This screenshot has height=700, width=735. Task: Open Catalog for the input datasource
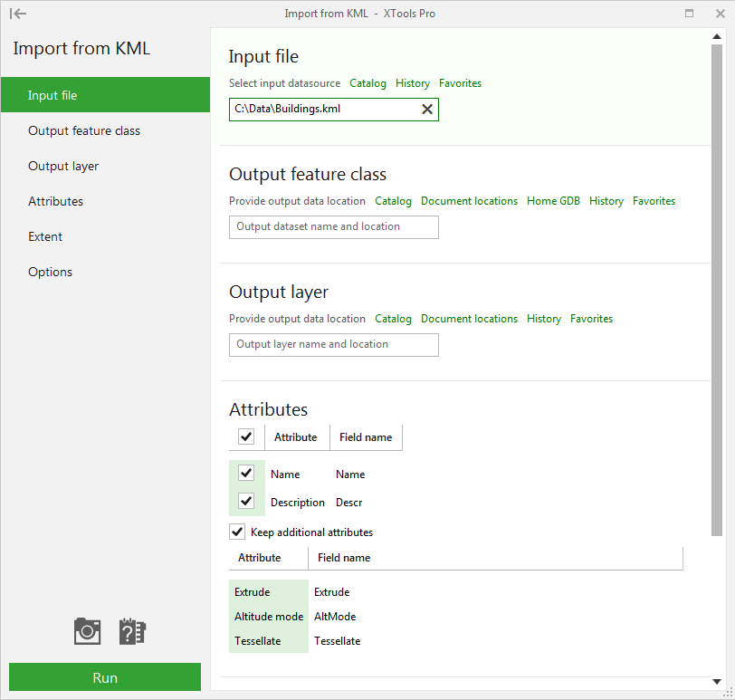pyautogui.click(x=367, y=82)
